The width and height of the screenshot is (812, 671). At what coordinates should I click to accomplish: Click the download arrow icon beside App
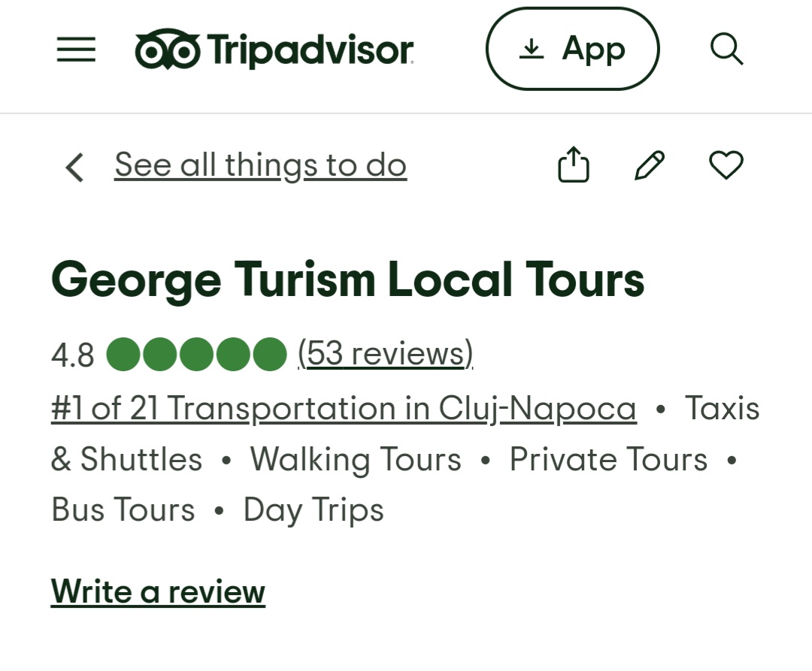click(532, 50)
